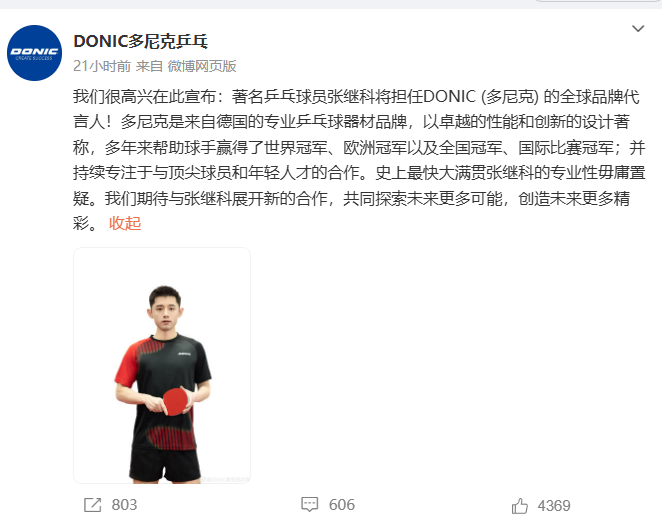Click the repost arrow icon
The width and height of the screenshot is (662, 516).
[92, 505]
